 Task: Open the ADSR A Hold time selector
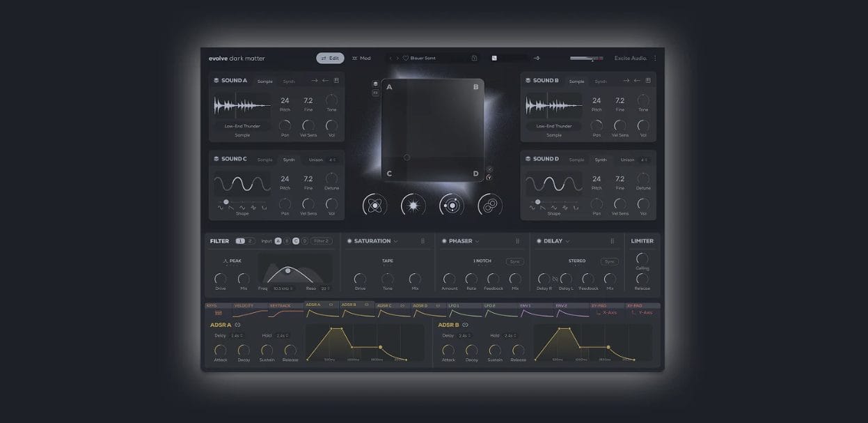click(x=283, y=335)
